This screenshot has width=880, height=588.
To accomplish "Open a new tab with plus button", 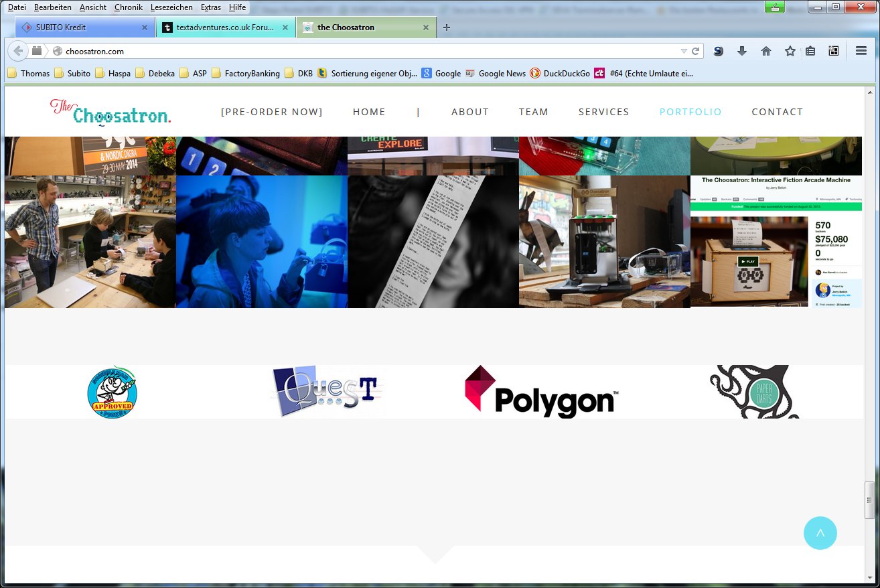I will point(447,27).
